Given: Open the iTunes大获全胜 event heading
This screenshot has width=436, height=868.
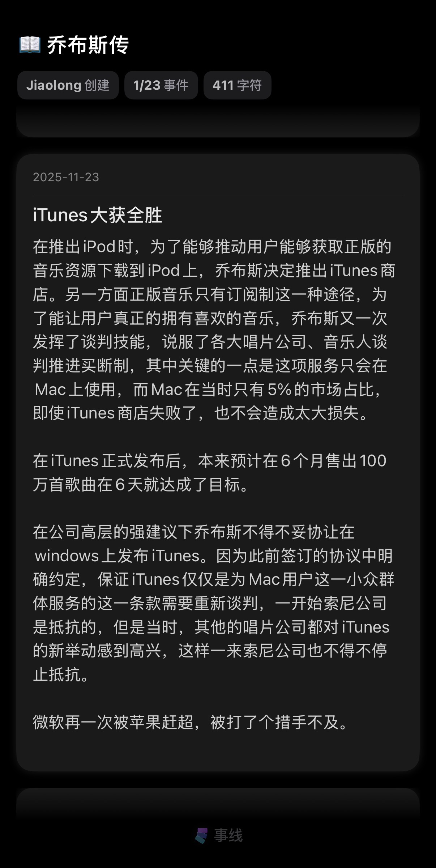Looking at the screenshot, I should pyautogui.click(x=98, y=215).
